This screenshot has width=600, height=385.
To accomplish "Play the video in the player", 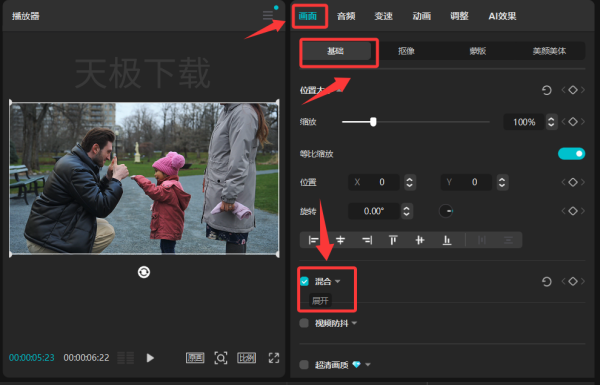I will pyautogui.click(x=150, y=358).
